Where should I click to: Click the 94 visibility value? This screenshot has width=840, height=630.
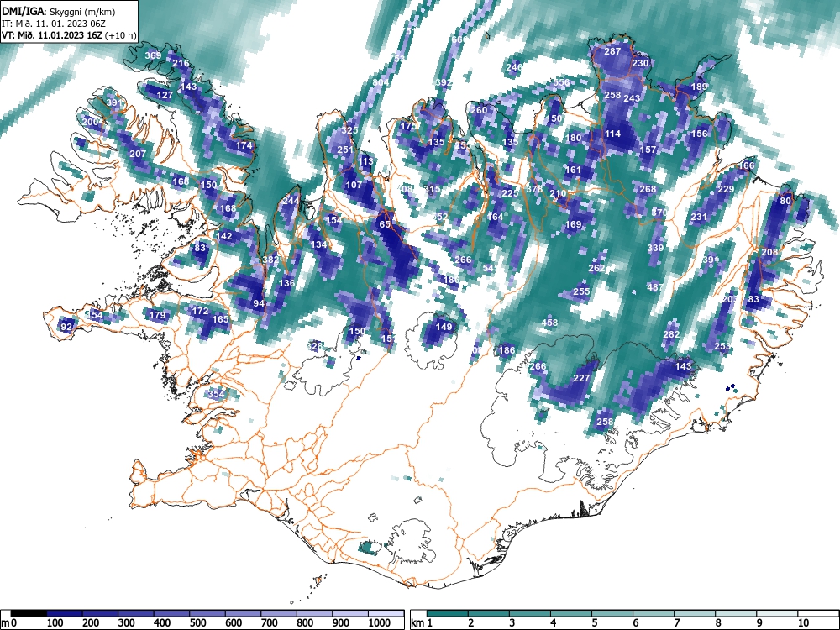[x=259, y=304]
